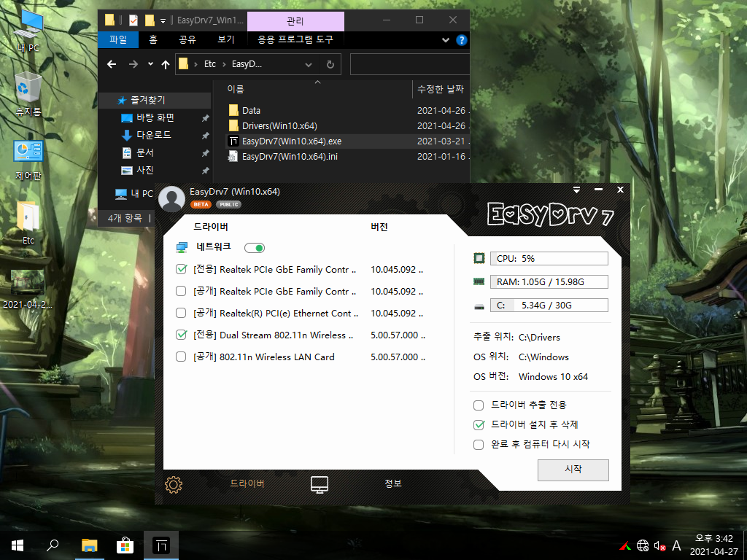Open recent locations dropdown in Explorer

click(x=150, y=64)
